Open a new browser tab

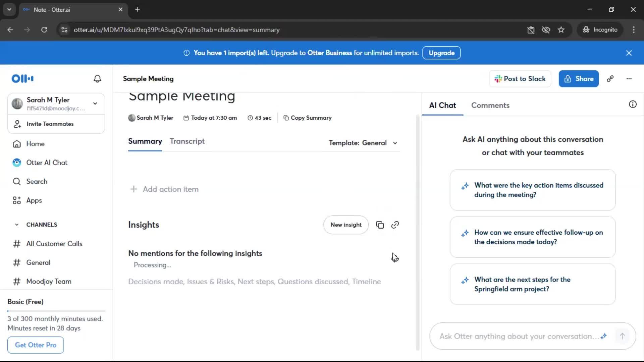click(138, 9)
